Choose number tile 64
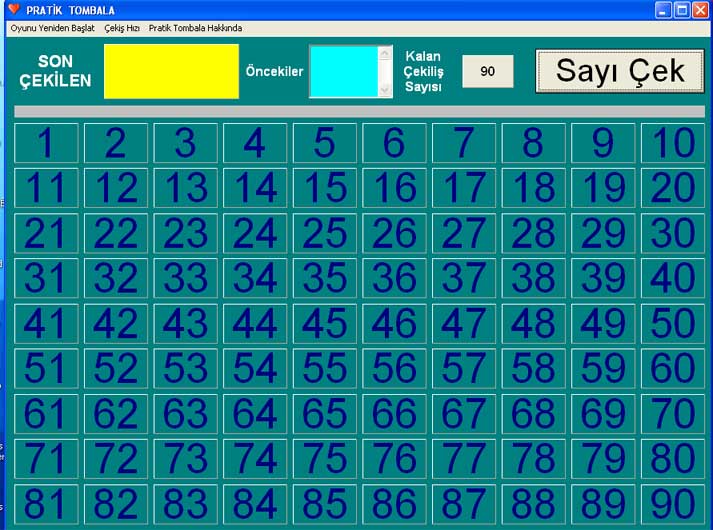713x530 pixels. 255,414
